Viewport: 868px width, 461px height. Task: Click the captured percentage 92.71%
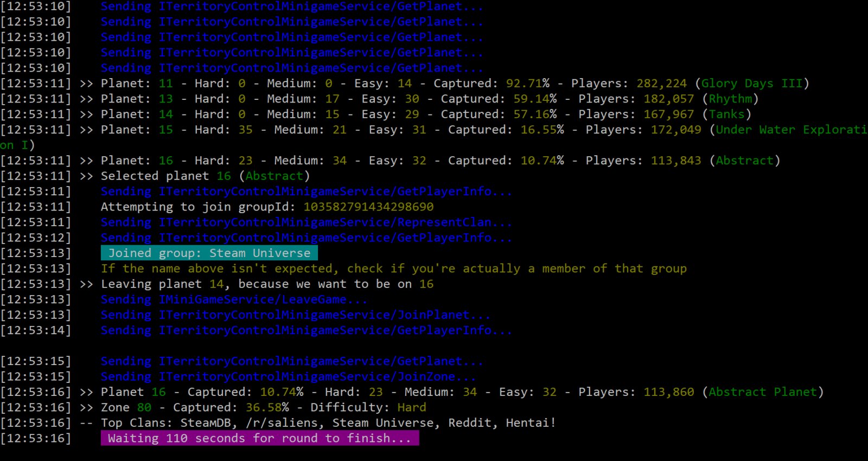coord(527,84)
